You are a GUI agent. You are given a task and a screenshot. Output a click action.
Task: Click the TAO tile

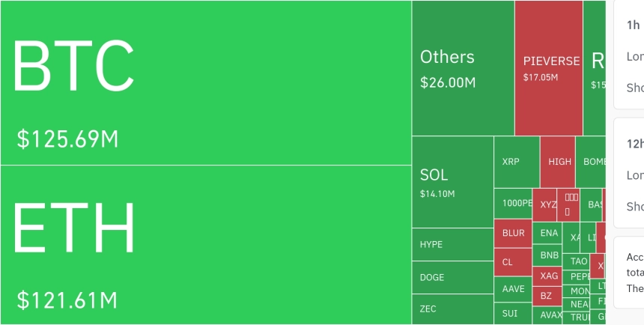point(579,261)
